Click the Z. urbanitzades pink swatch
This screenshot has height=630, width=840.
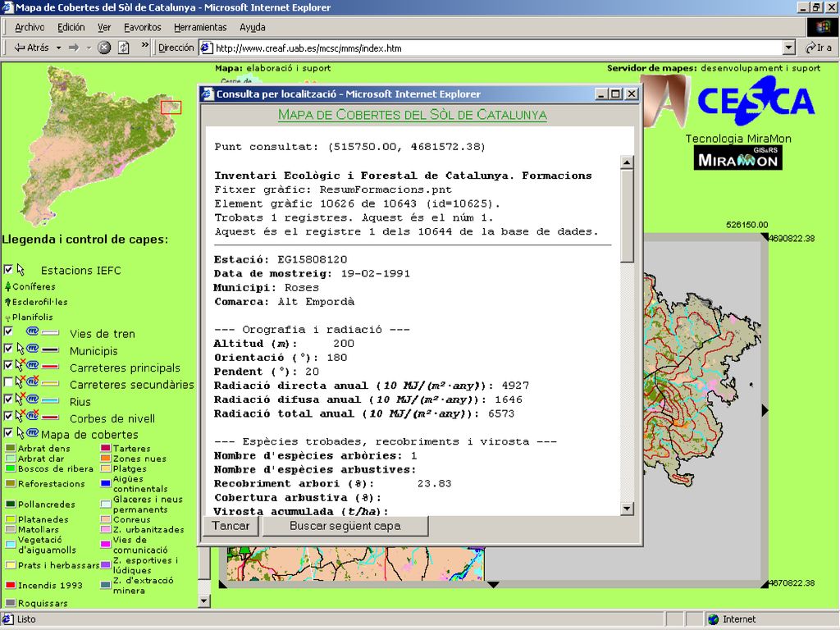click(x=106, y=529)
